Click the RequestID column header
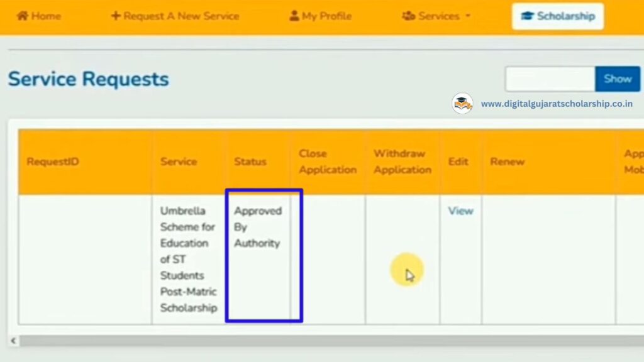The width and height of the screenshot is (644, 362). [53, 162]
